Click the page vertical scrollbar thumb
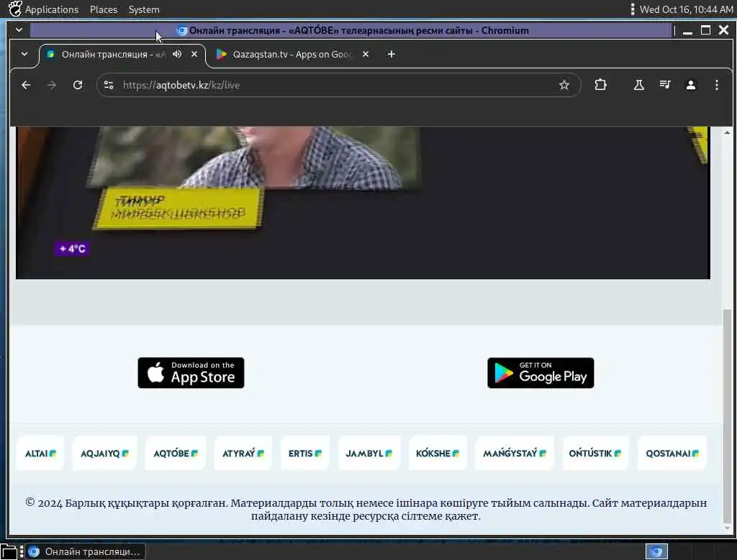Viewport: 737px width, 560px height. tap(727, 416)
